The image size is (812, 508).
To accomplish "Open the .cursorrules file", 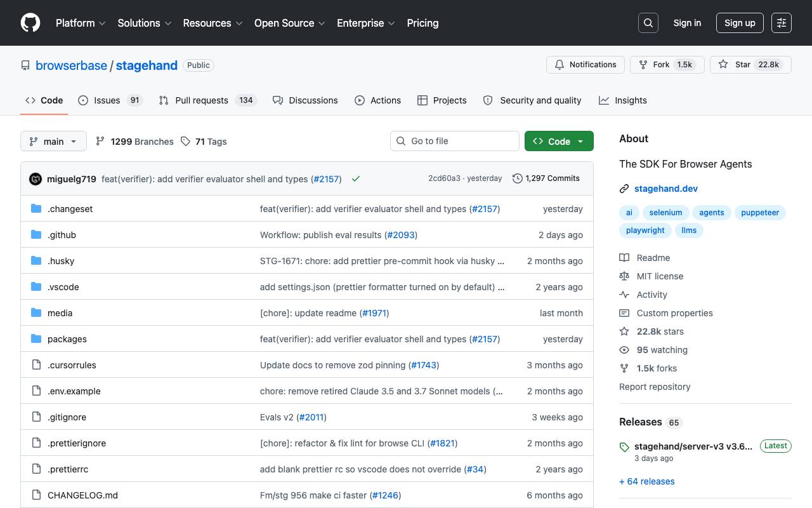I will 72,365.
